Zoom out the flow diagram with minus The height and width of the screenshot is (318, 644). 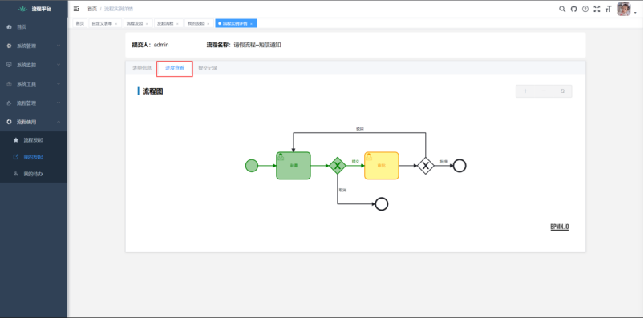544,91
